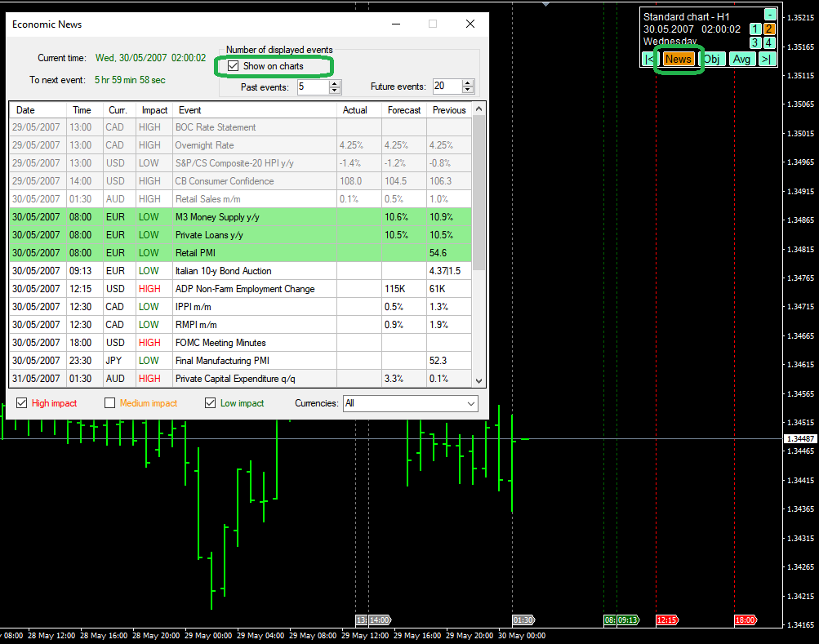Select the Retail Sales m/m row
This screenshot has width=819, height=644.
coord(240,199)
